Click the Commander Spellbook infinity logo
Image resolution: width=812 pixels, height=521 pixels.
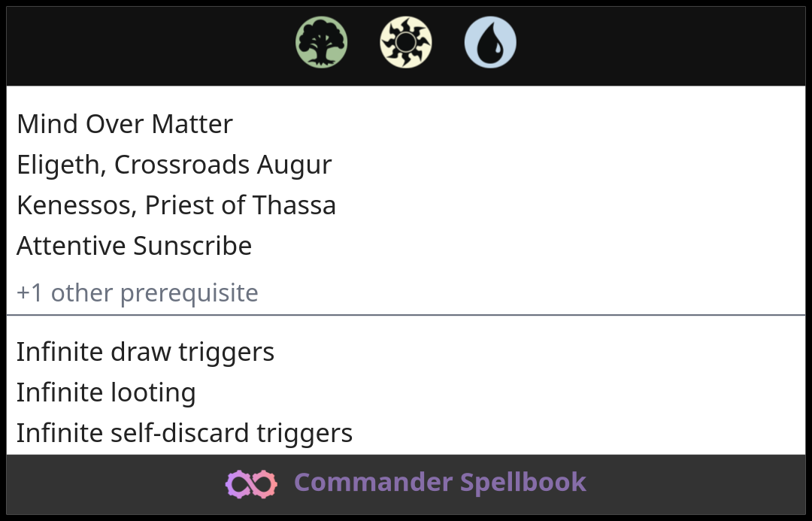tap(251, 483)
